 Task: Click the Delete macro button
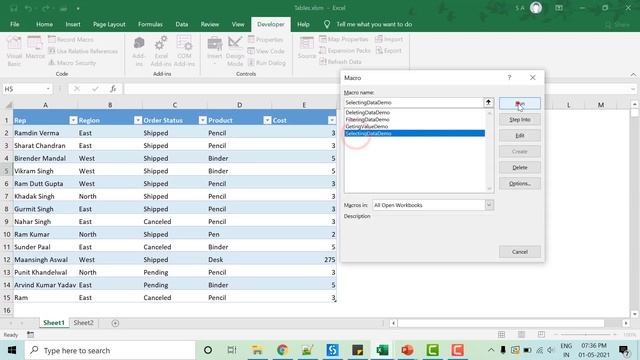click(x=520, y=167)
